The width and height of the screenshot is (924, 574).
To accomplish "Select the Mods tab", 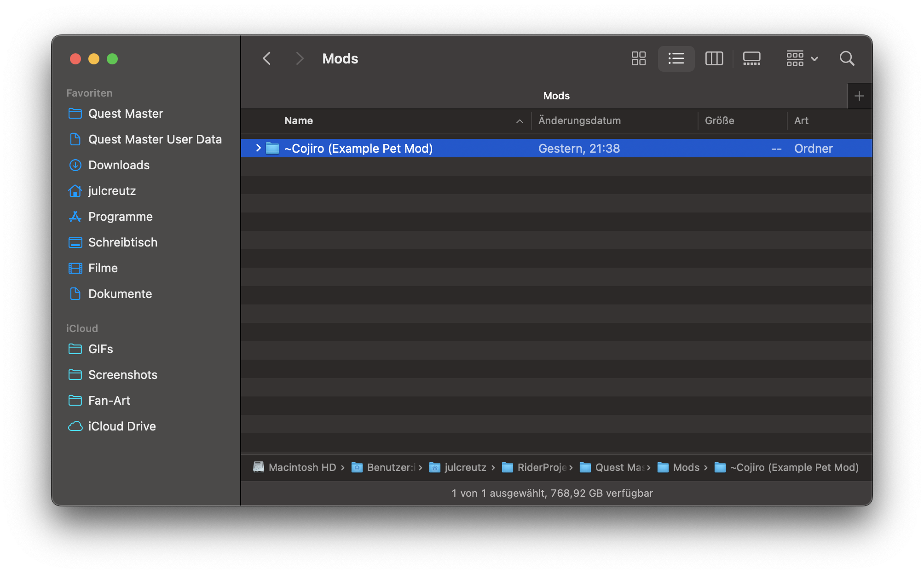I will pyautogui.click(x=556, y=96).
